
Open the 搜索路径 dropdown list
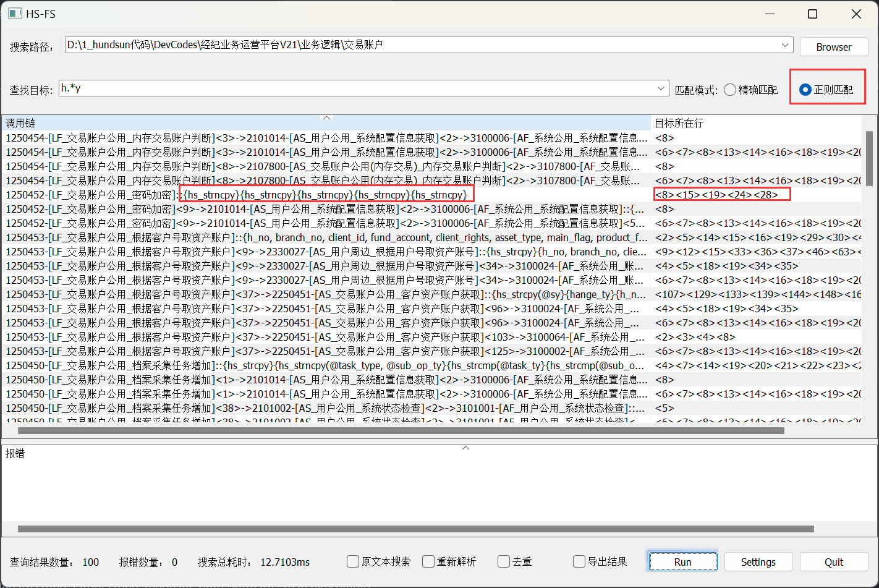click(x=786, y=45)
